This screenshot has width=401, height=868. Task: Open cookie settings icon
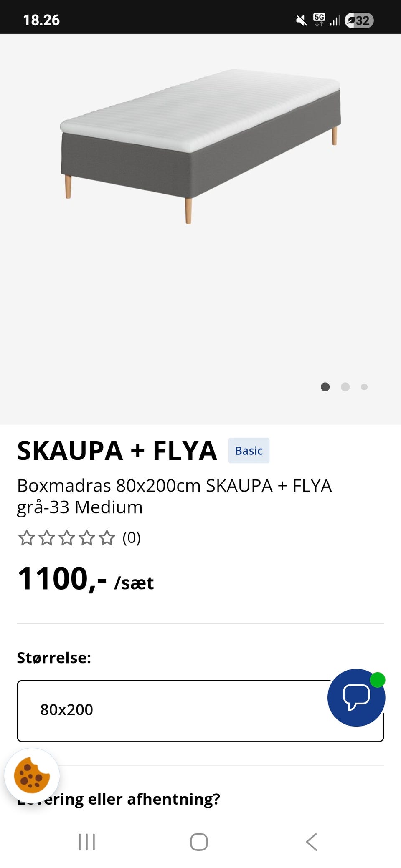(x=32, y=775)
